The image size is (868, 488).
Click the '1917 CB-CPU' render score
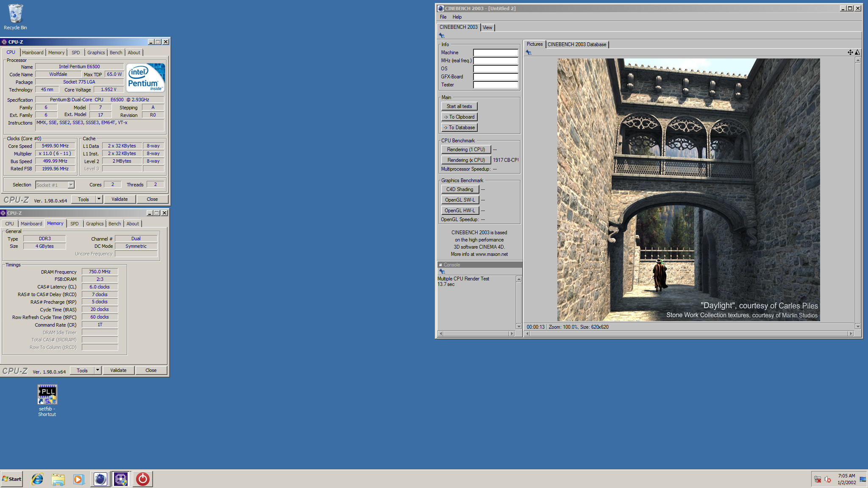(x=506, y=160)
